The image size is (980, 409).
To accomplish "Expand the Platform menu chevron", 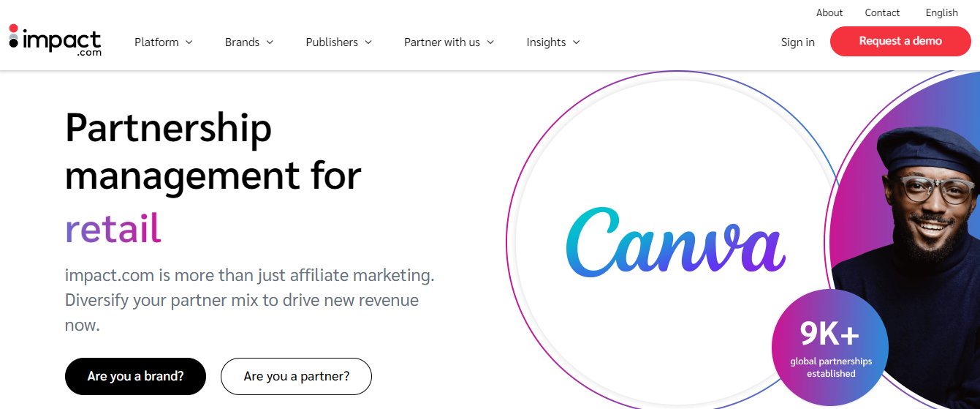I will (x=189, y=42).
